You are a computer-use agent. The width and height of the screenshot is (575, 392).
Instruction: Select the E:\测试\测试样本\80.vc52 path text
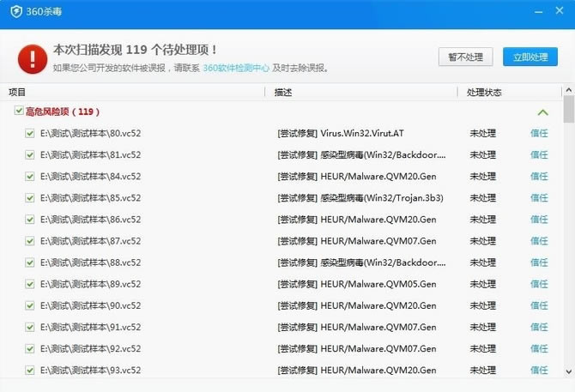tap(91, 133)
